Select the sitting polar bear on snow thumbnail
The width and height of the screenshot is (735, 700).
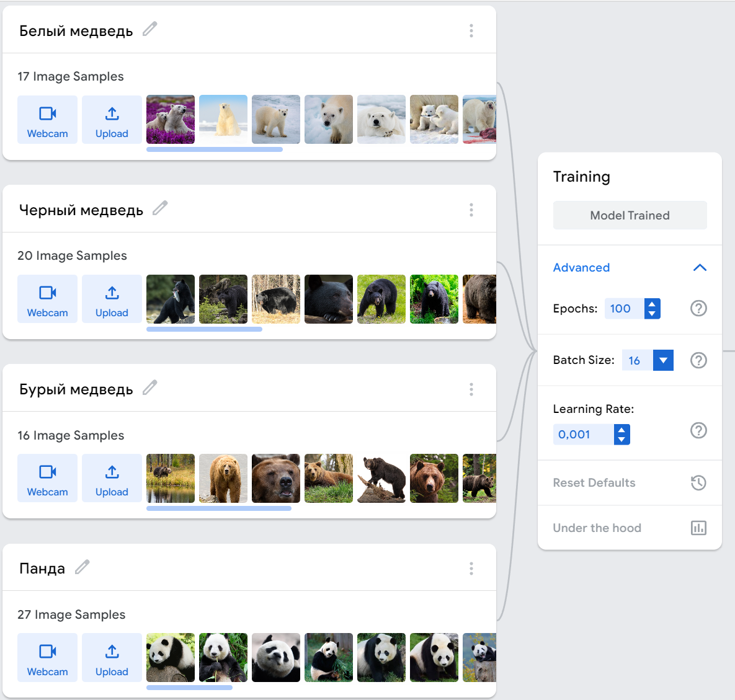223,120
